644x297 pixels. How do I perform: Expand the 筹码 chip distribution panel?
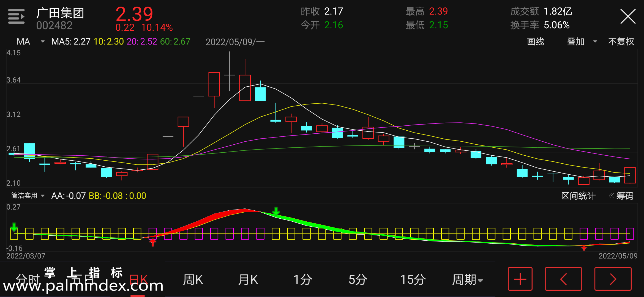621,196
